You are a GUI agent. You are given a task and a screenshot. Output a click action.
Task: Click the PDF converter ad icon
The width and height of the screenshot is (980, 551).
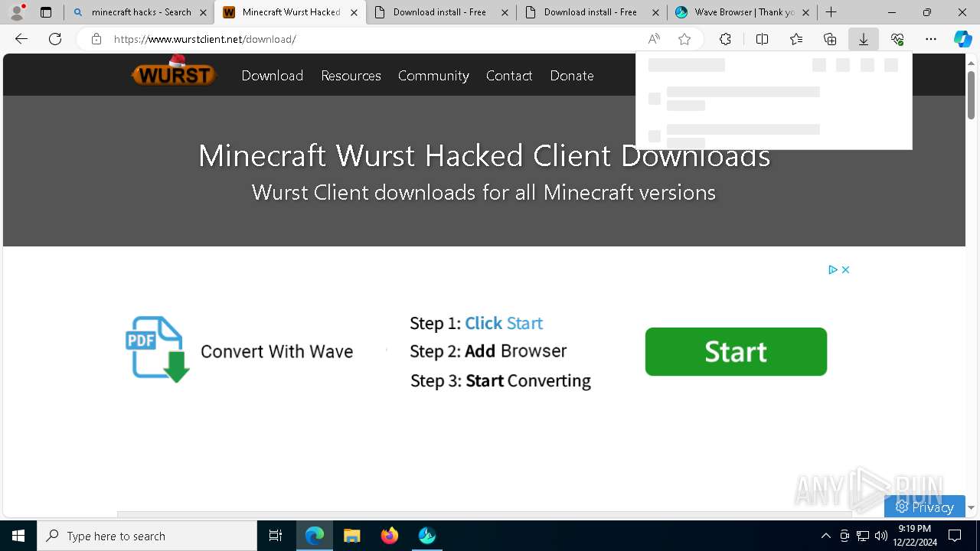tap(157, 349)
